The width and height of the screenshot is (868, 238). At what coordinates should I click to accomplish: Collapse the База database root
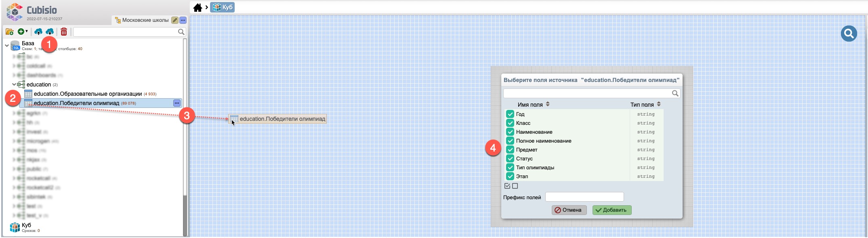pyautogui.click(x=7, y=46)
